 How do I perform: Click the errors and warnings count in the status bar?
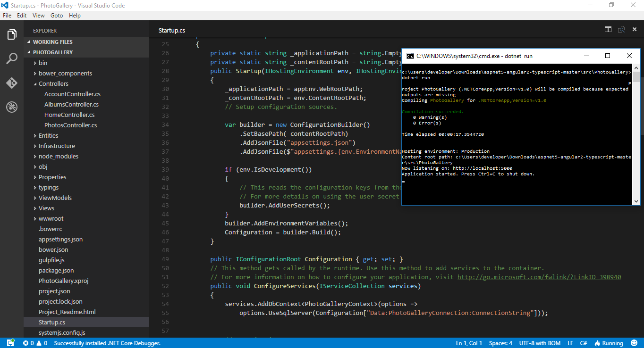[35, 343]
